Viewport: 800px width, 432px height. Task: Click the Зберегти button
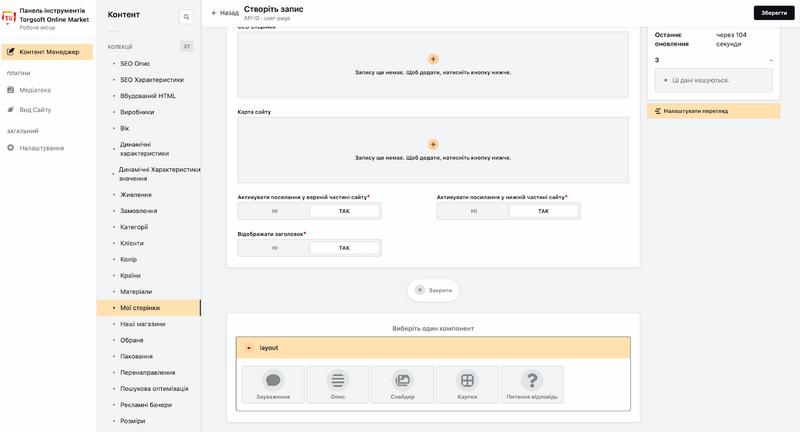click(773, 13)
